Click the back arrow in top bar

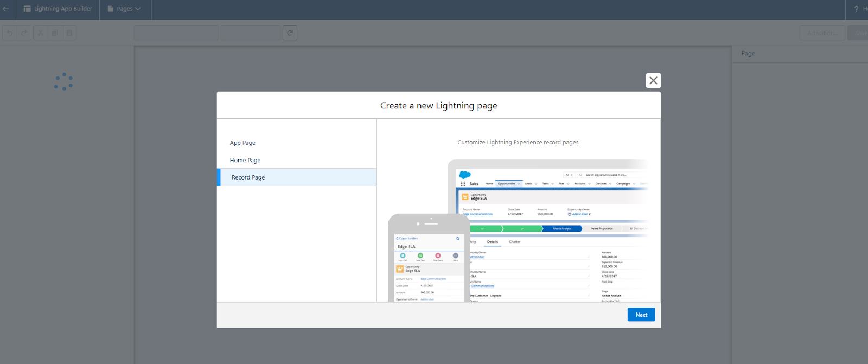click(6, 9)
